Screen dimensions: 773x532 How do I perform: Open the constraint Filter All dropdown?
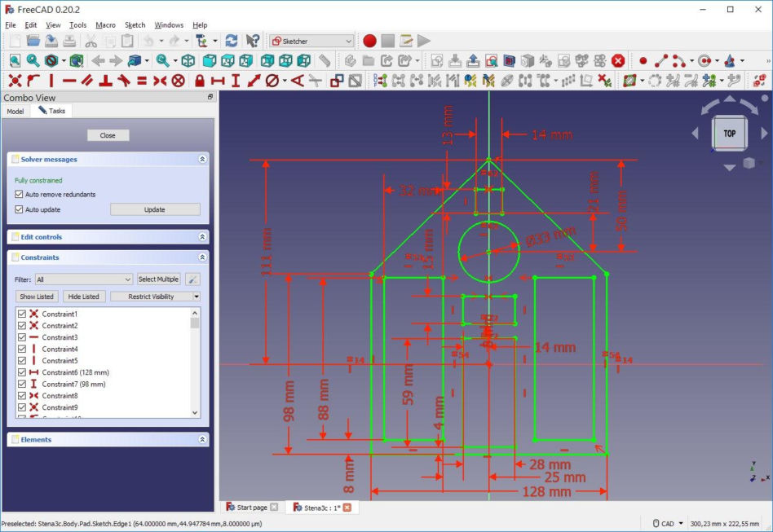[x=84, y=279]
